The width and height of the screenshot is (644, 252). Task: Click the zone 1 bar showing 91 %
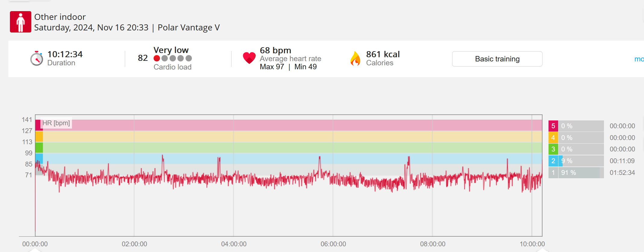pos(581,173)
